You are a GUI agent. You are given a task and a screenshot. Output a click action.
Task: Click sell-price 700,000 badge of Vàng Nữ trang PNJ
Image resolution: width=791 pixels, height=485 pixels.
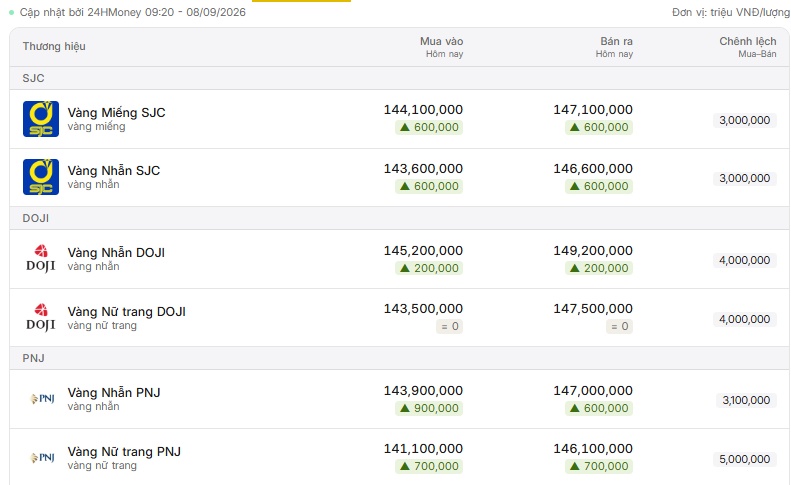599,466
